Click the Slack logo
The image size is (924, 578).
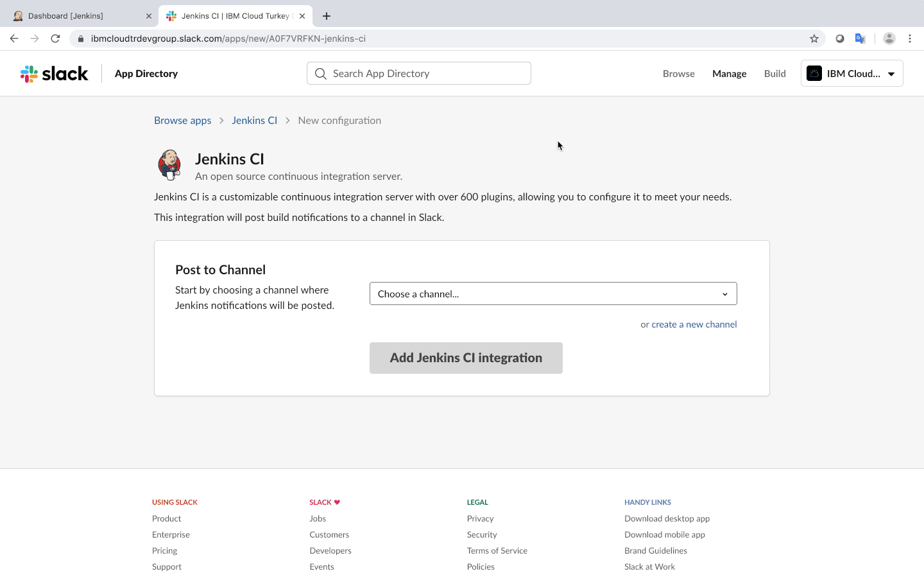click(55, 74)
